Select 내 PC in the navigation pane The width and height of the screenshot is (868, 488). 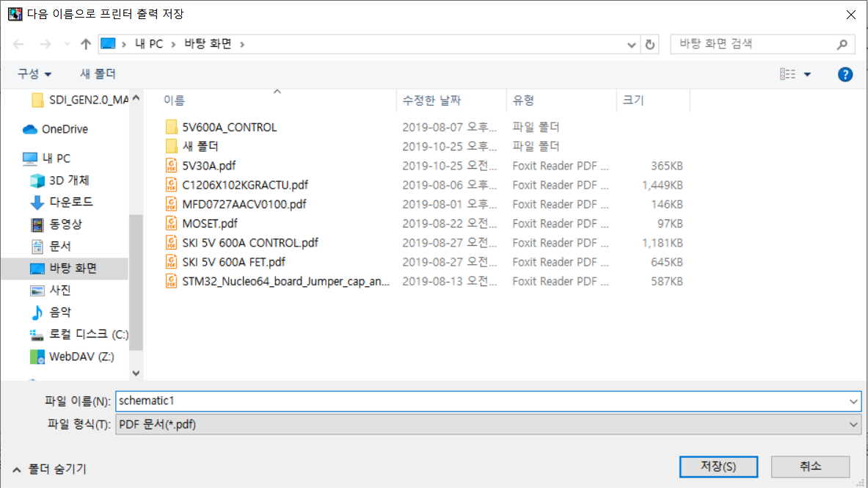(x=46, y=159)
